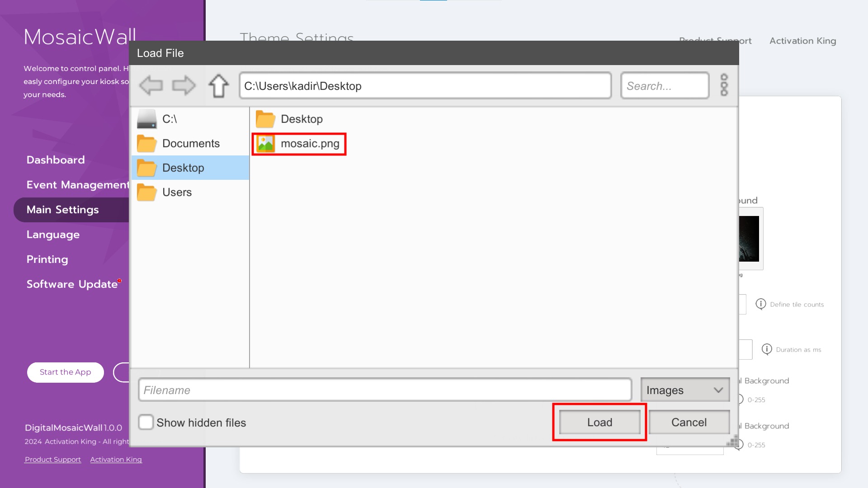Click the Search box in dialog
The width and height of the screenshot is (868, 488).
(665, 86)
